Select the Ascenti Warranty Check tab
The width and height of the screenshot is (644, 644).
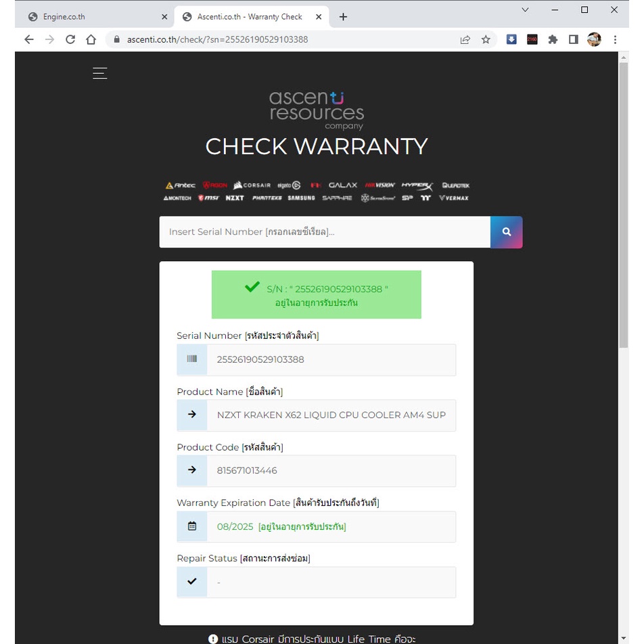[249, 17]
